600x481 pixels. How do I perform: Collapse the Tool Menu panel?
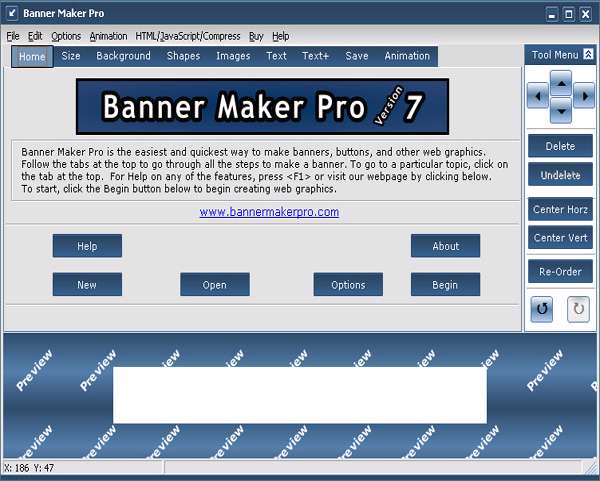tap(588, 54)
